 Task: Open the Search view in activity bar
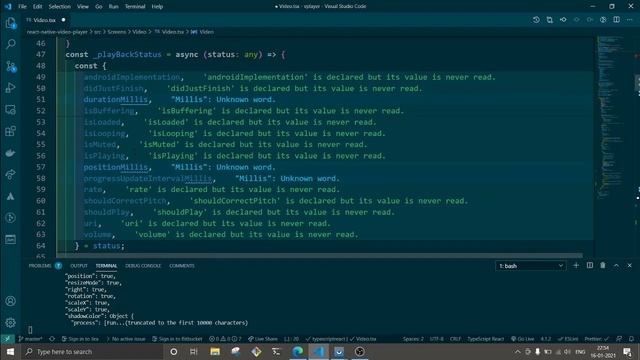click(x=11, y=44)
